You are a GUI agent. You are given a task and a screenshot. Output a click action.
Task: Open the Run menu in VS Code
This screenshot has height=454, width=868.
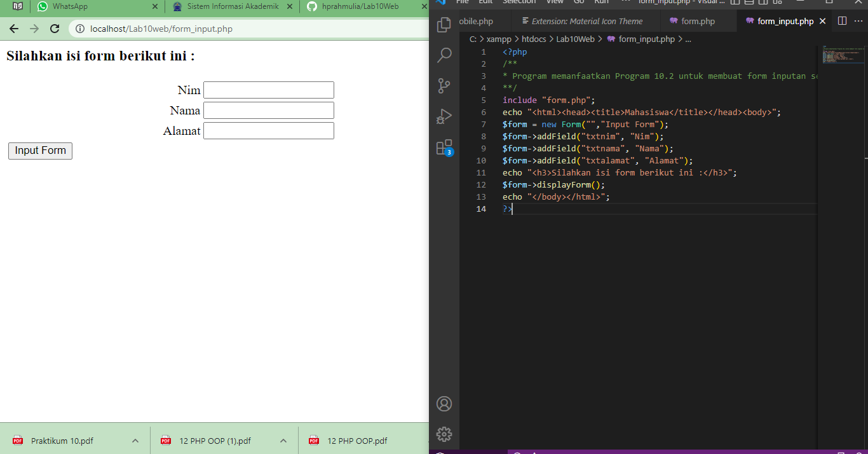(601, 3)
